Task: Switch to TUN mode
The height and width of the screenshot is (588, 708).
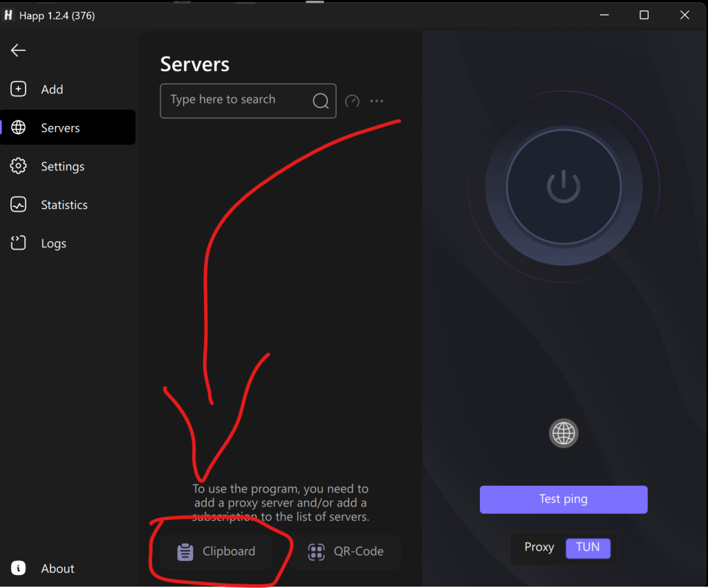Action: point(588,547)
